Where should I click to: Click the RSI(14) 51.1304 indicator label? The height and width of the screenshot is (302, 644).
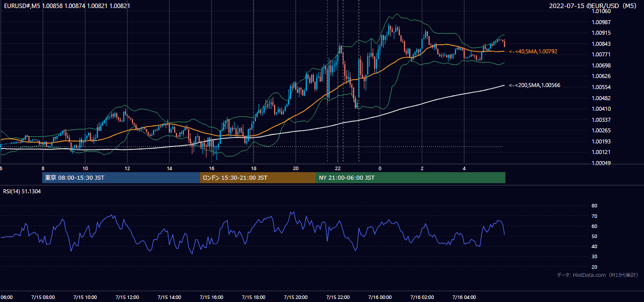pyautogui.click(x=22, y=191)
